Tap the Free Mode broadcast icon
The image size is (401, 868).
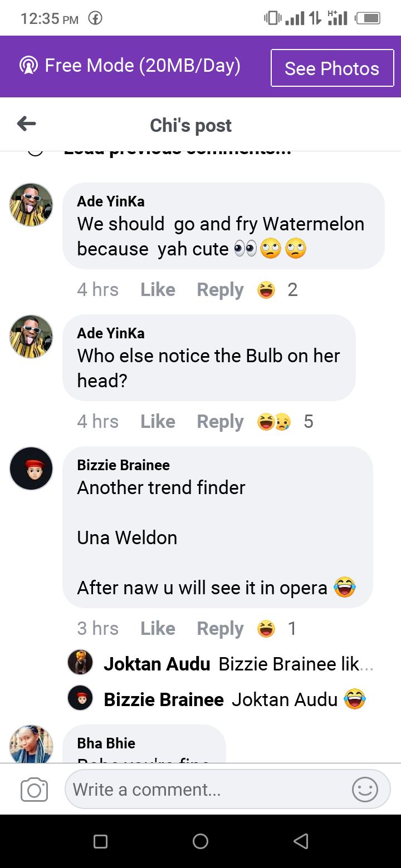click(28, 66)
